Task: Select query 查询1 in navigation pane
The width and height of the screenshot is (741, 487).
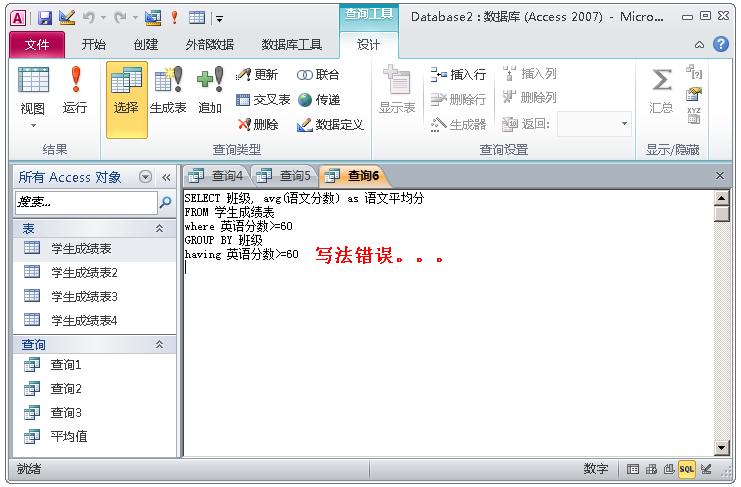Action: pyautogui.click(x=95, y=365)
